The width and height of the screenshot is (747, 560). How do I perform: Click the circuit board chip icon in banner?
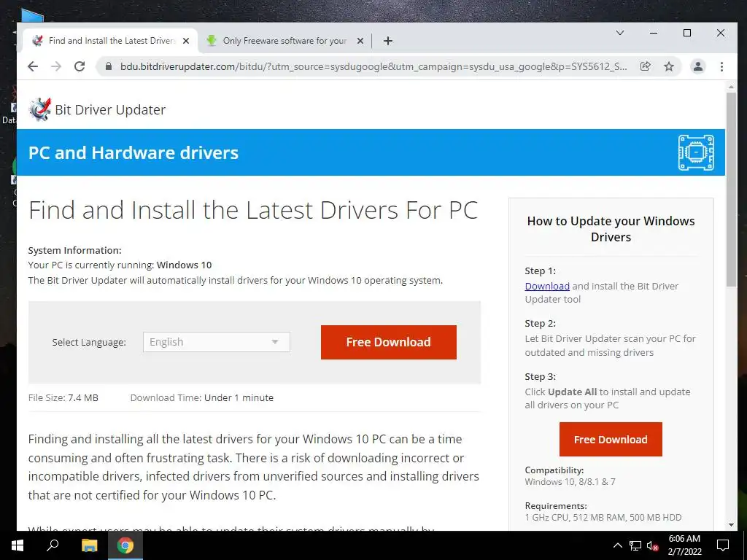[x=696, y=152]
